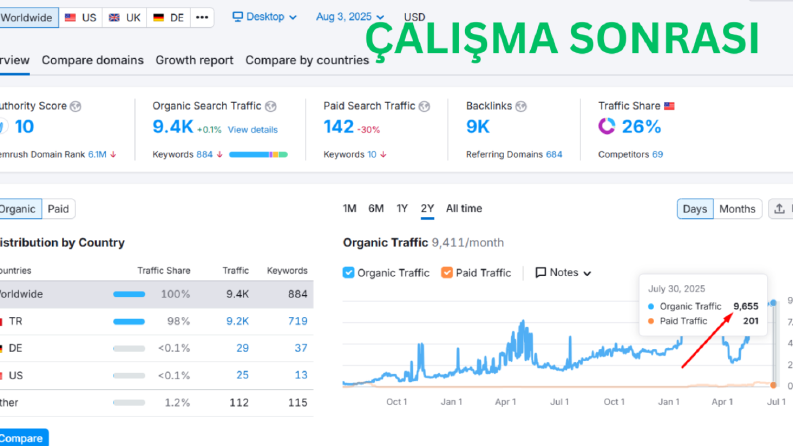Click DE keywords value 37

click(x=301, y=348)
